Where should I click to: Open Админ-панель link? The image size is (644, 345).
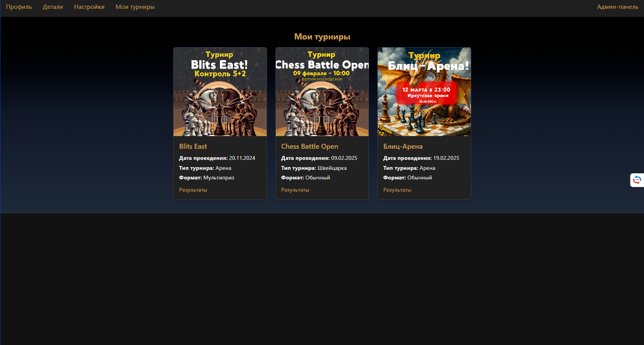tap(618, 7)
